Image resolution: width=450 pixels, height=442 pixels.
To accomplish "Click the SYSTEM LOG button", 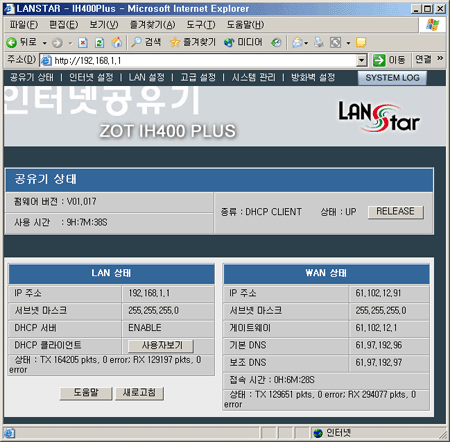I will click(392, 78).
